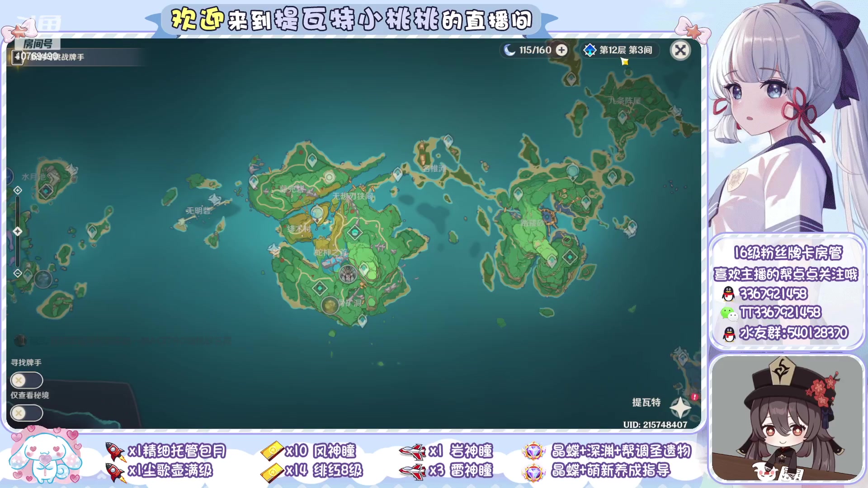Screen dimensions: 868x488
Task: Select the teleport waypoint on the small island east of 水月池
Action: tap(92, 231)
